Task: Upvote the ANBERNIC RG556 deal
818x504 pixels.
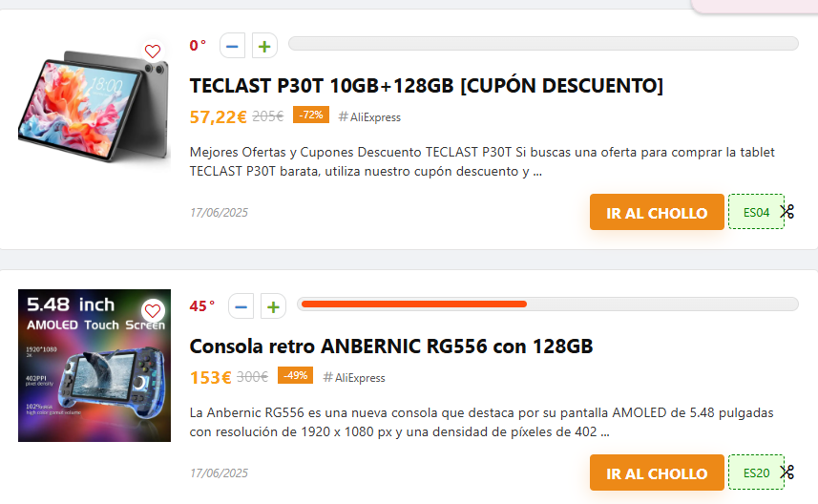Action: [274, 306]
